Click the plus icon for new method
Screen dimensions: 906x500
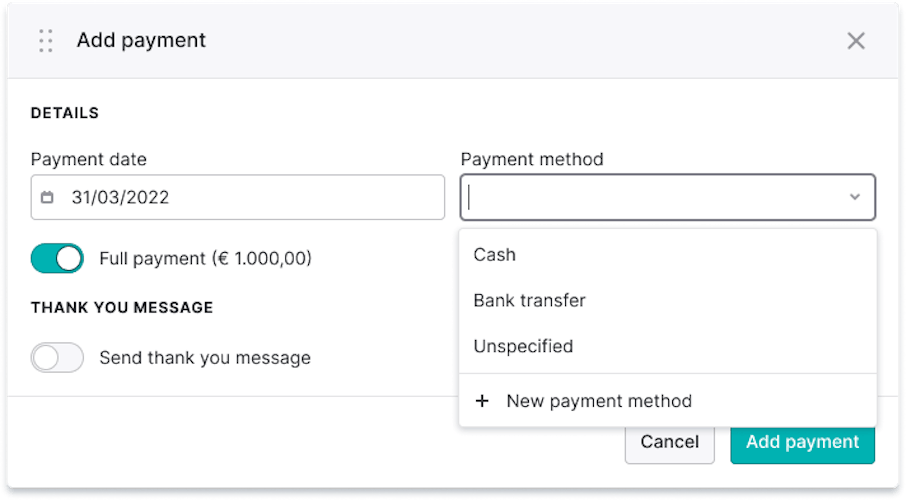[482, 401]
